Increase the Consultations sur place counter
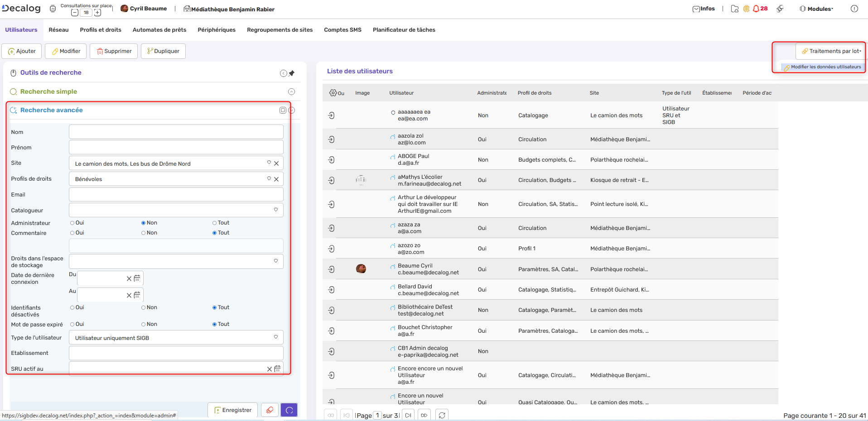868x421 pixels. click(x=97, y=13)
